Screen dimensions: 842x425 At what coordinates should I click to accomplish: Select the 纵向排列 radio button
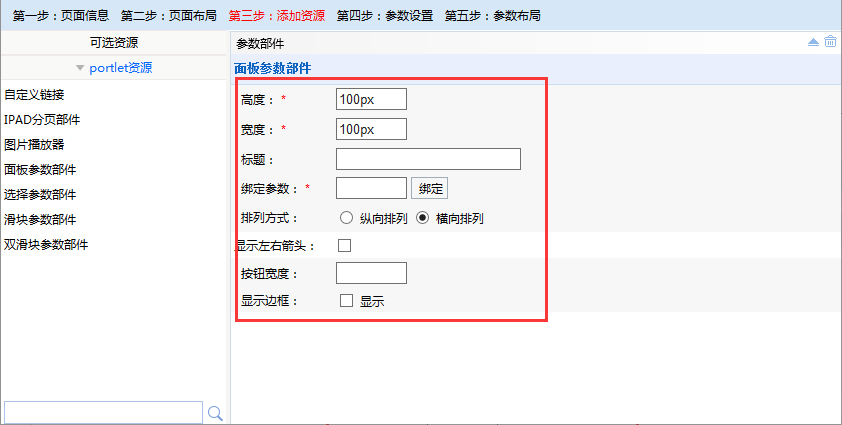tap(346, 218)
